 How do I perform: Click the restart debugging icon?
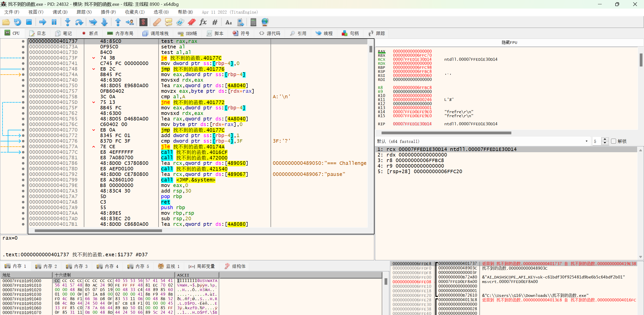pyautogui.click(x=17, y=22)
